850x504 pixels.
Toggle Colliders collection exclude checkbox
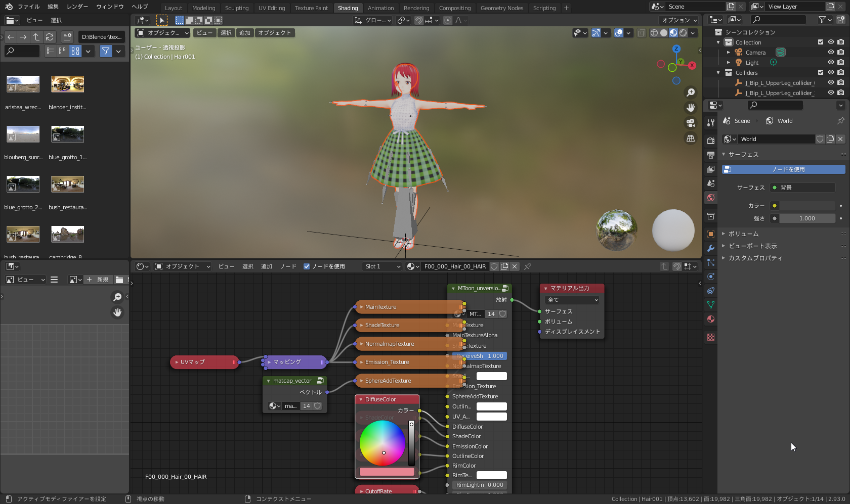821,73
